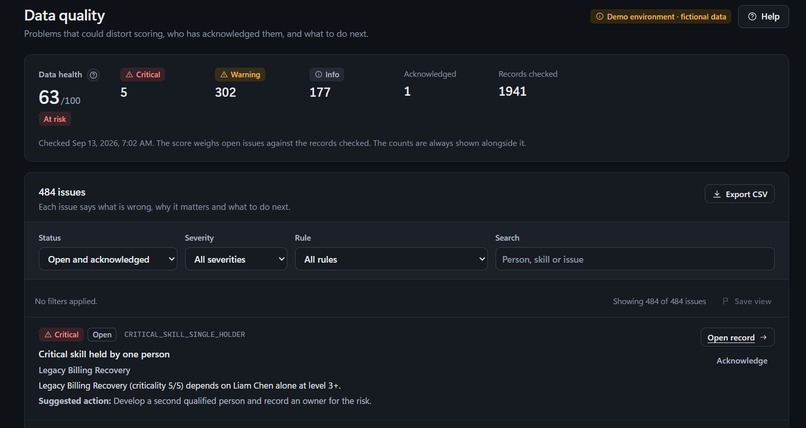This screenshot has width=806, height=428.
Task: Click the Warning count 302
Action: click(x=226, y=92)
